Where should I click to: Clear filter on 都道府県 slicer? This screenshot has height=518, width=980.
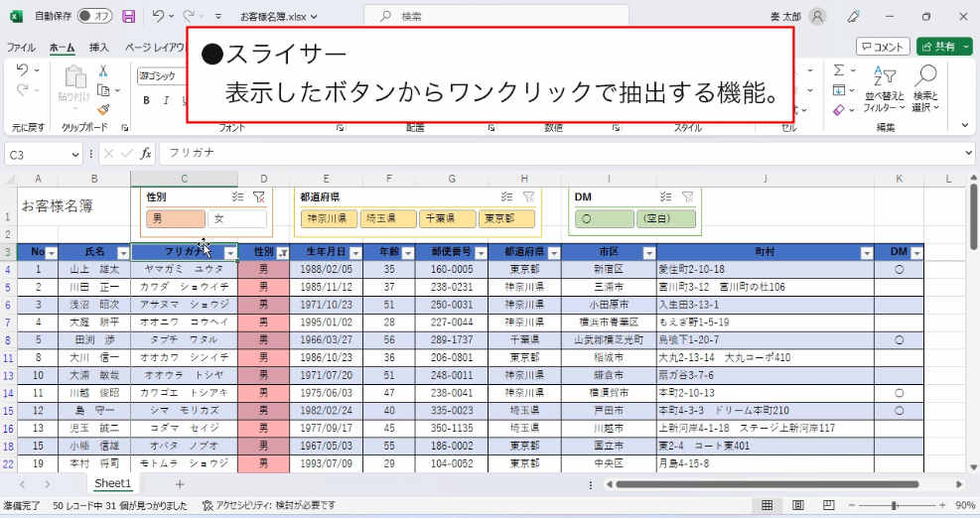point(528,196)
